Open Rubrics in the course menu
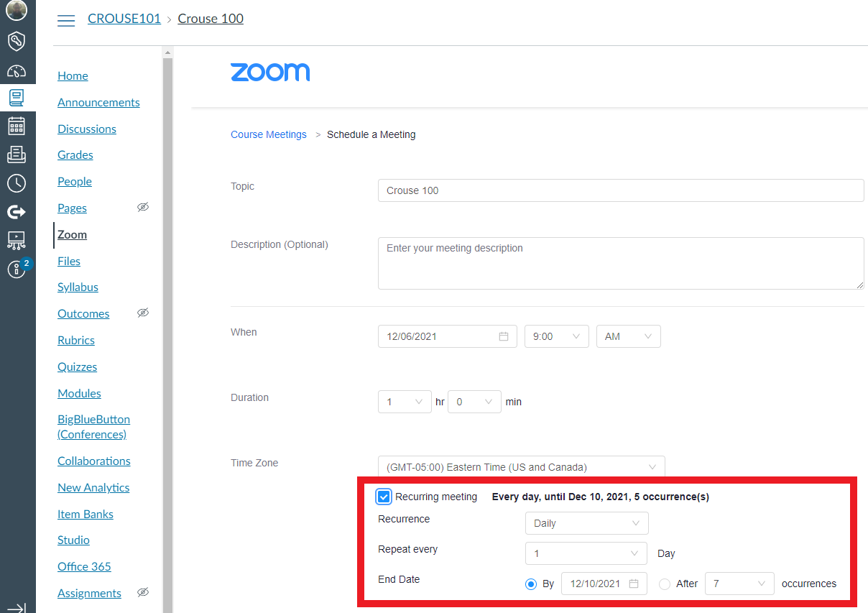Viewport: 868px width, 613px height. tap(76, 340)
